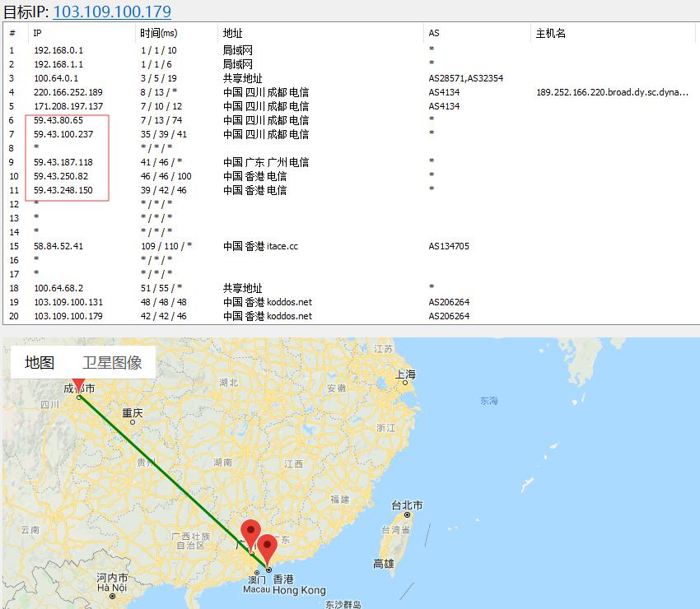This screenshot has width=700, height=609.
Task: Click address 中国 广东 广州 电信
Action: [x=266, y=162]
